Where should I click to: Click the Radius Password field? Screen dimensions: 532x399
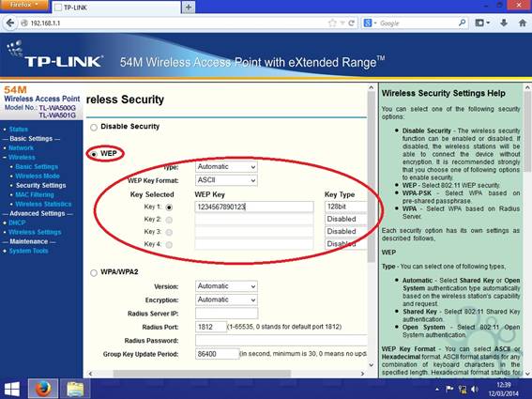(281, 340)
